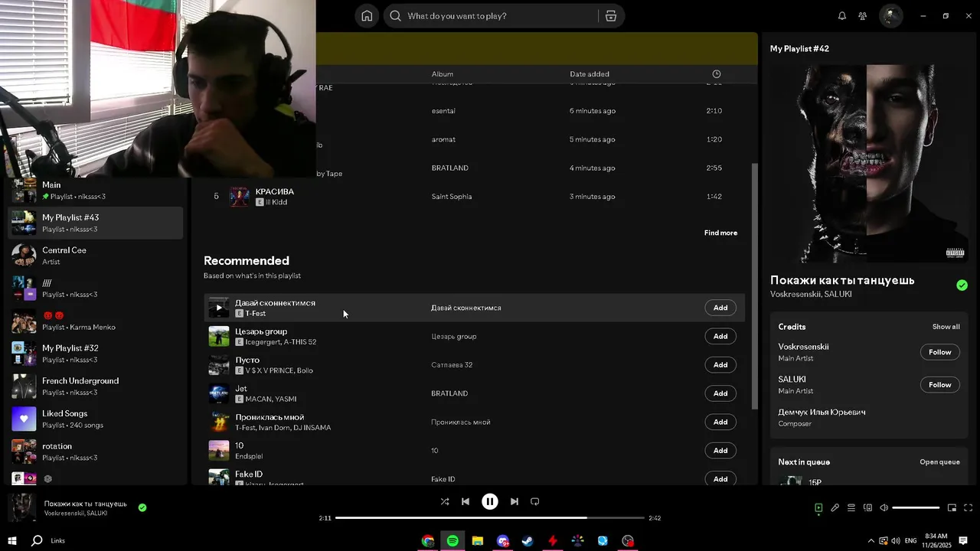This screenshot has height=551, width=980.
Task: Add Jet to playlist
Action: (x=720, y=393)
